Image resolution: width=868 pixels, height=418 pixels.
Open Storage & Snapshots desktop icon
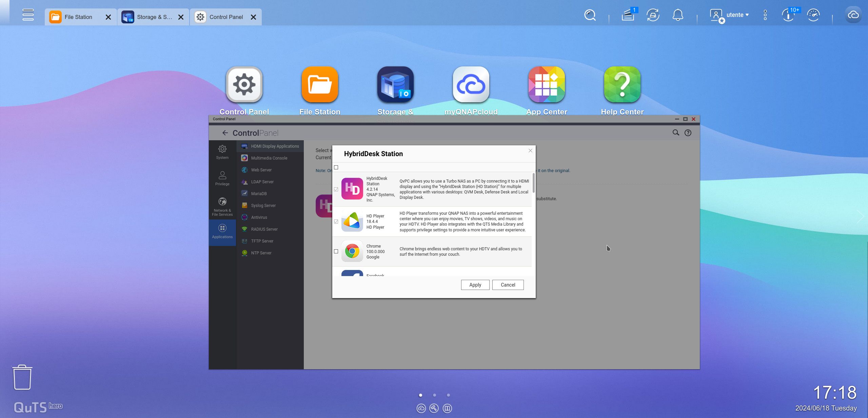coord(395,84)
